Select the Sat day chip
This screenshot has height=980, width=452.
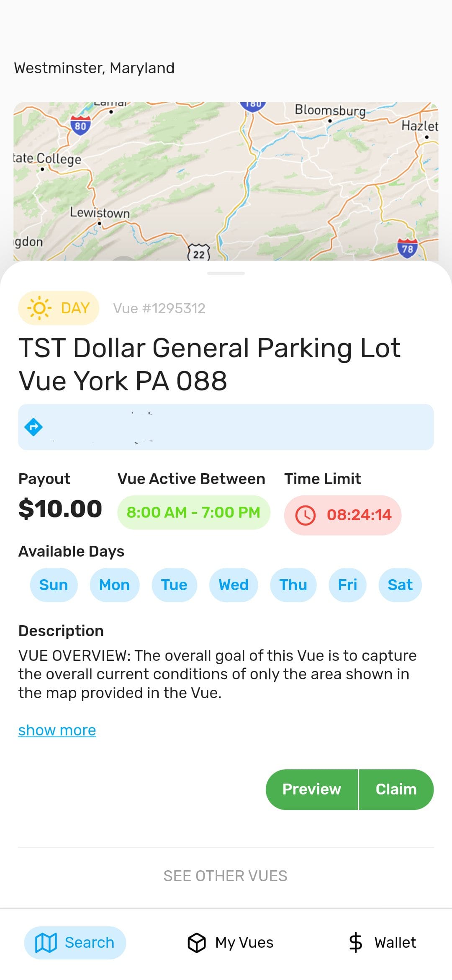click(x=400, y=585)
